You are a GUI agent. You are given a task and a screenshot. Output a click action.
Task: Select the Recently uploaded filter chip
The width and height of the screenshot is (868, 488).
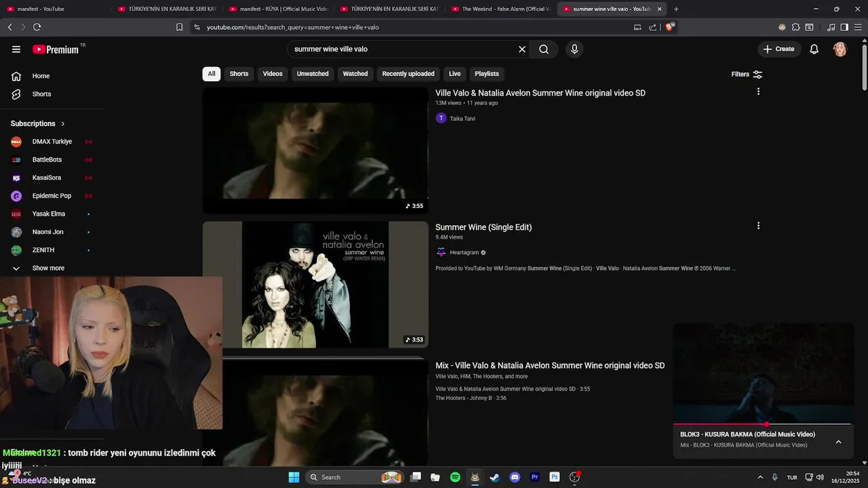408,74
